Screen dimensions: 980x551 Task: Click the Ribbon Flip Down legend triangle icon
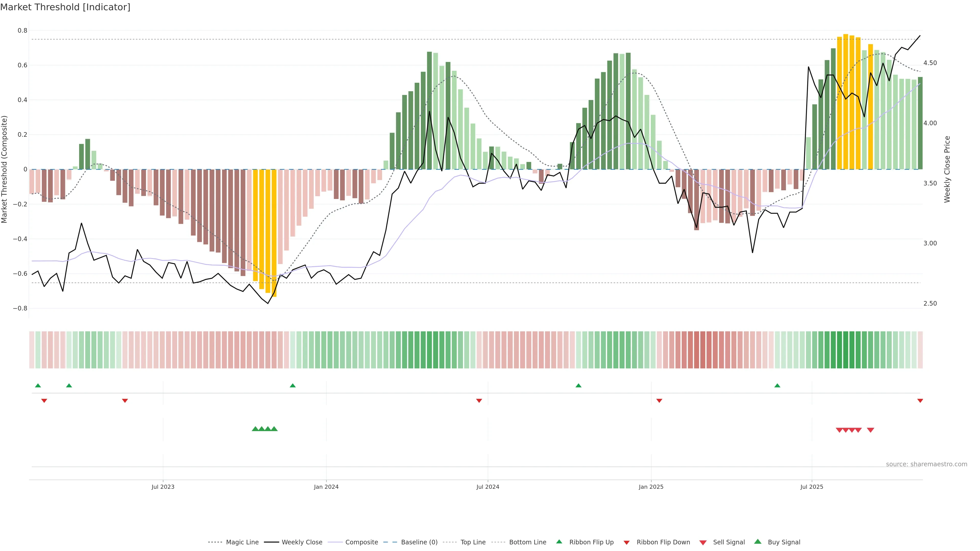(x=627, y=543)
